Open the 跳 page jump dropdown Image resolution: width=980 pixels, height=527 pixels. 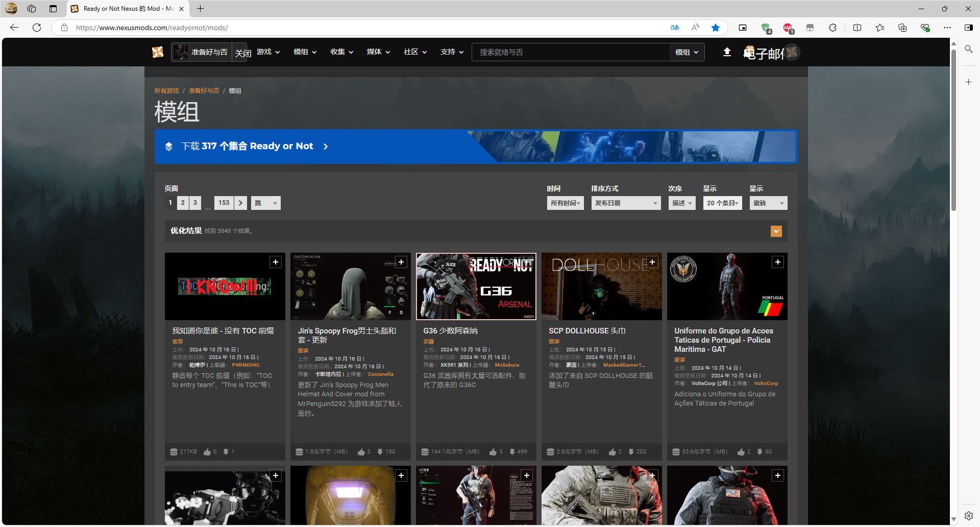tap(265, 203)
